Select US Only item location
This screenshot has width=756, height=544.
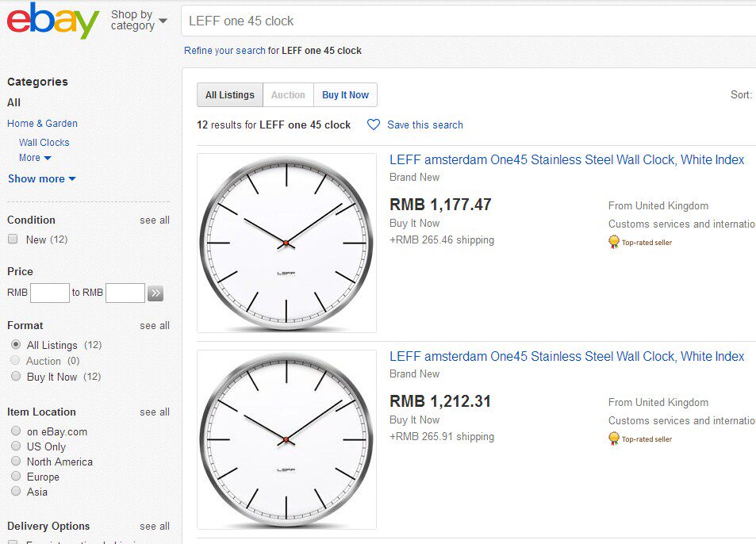(x=16, y=446)
